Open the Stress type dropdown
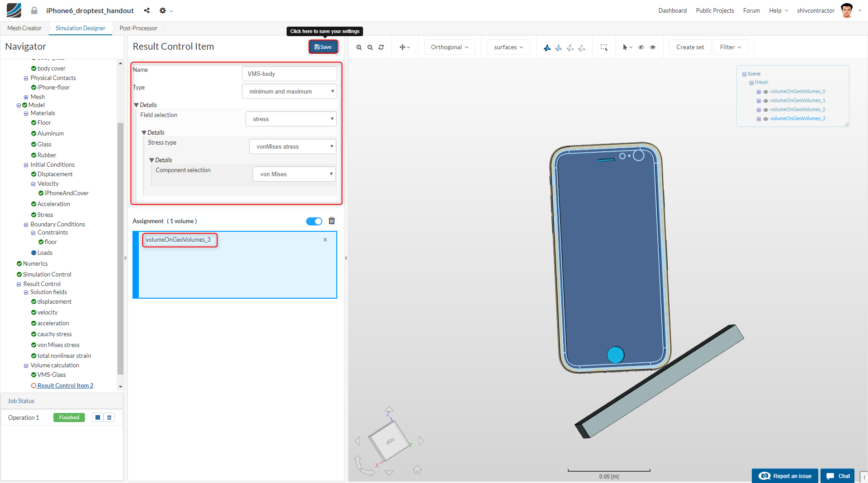This screenshot has height=483, width=868. [293, 146]
